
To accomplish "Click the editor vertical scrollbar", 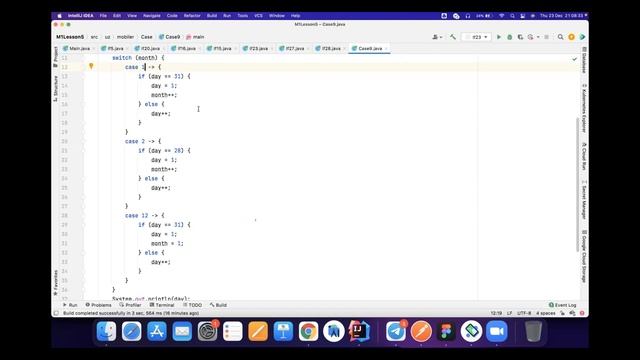I will (578, 184).
